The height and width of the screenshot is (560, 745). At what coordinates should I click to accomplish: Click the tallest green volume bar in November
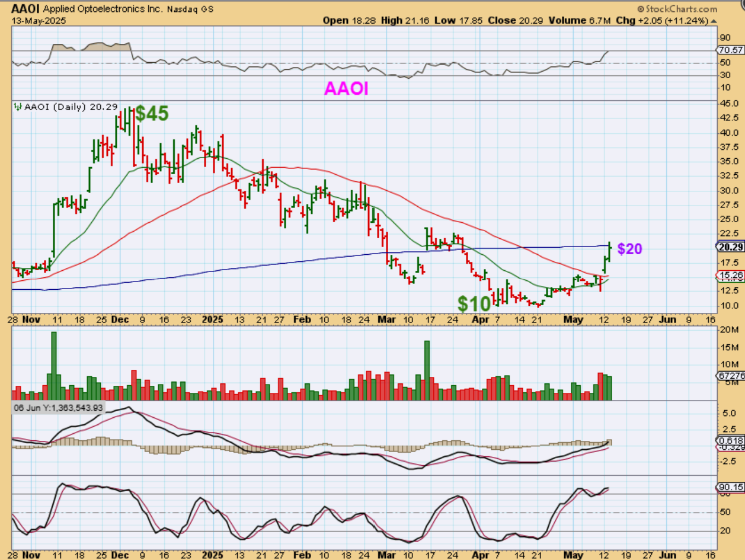(x=53, y=366)
